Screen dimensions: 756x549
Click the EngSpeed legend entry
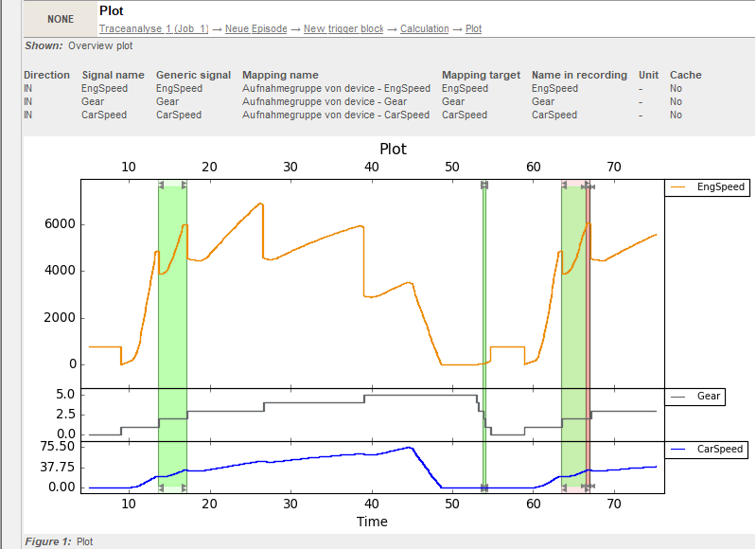point(708,187)
